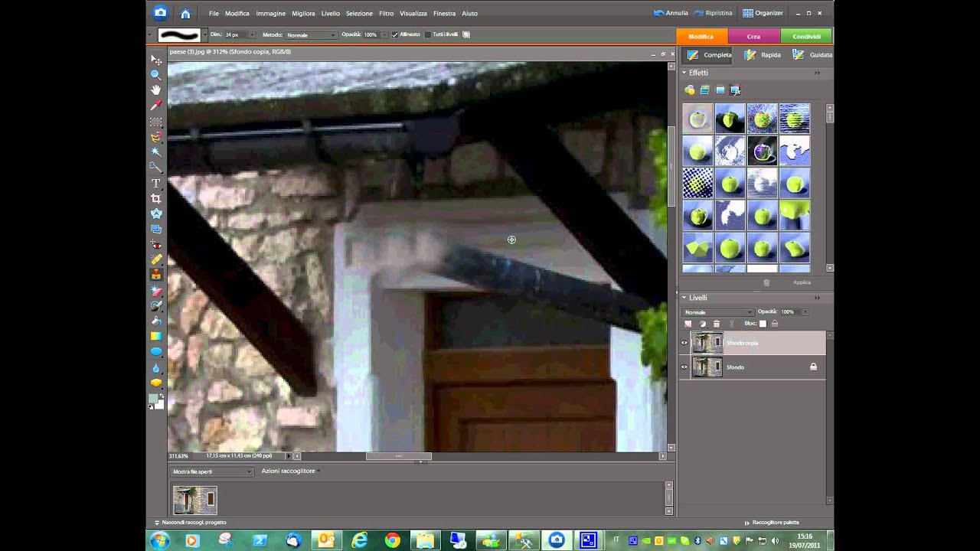
Task: Hide the Sfondo layer visibility eye
Action: (684, 367)
